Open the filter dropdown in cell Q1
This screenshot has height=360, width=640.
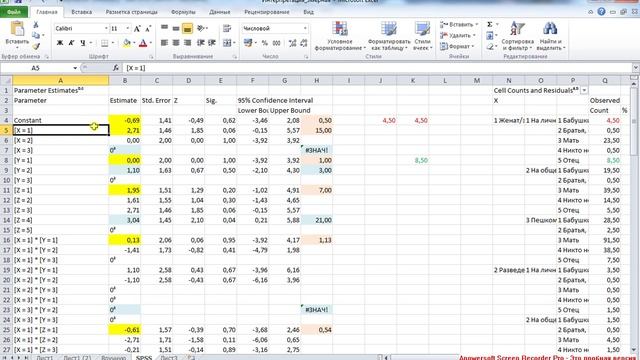pyautogui.click(x=584, y=90)
